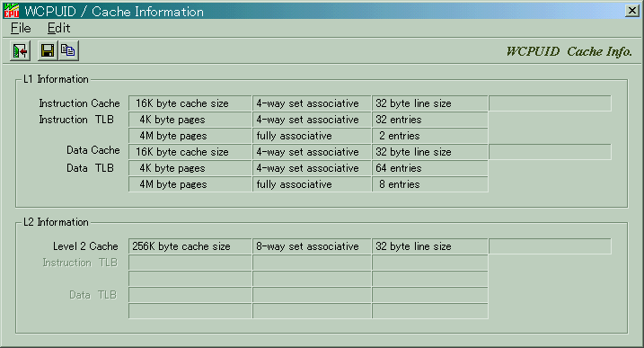Open the Edit menu

pyautogui.click(x=58, y=28)
